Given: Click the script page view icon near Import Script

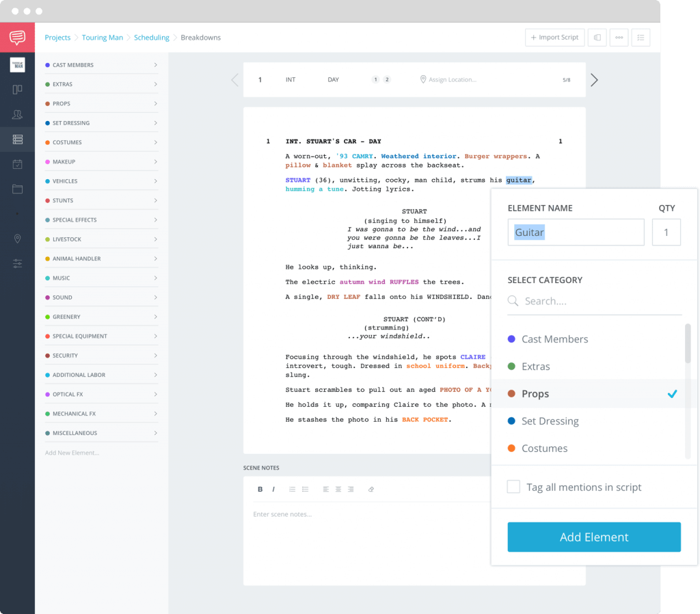Looking at the screenshot, I should [x=597, y=37].
